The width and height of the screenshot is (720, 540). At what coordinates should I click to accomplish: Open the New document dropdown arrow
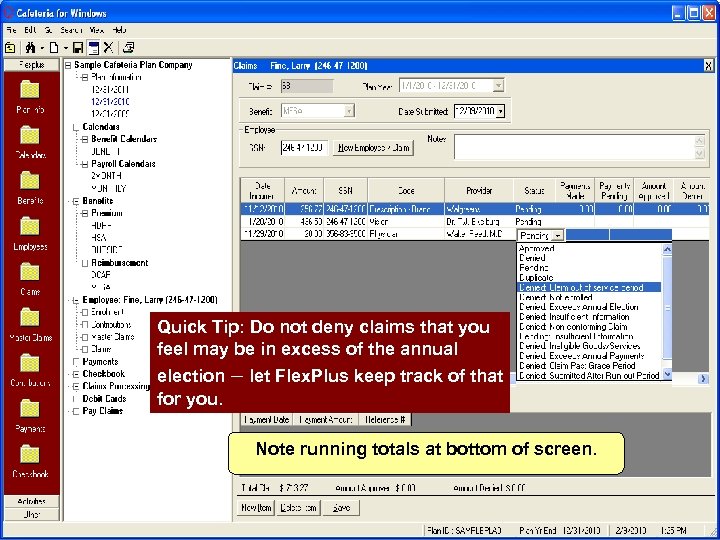(x=66, y=48)
